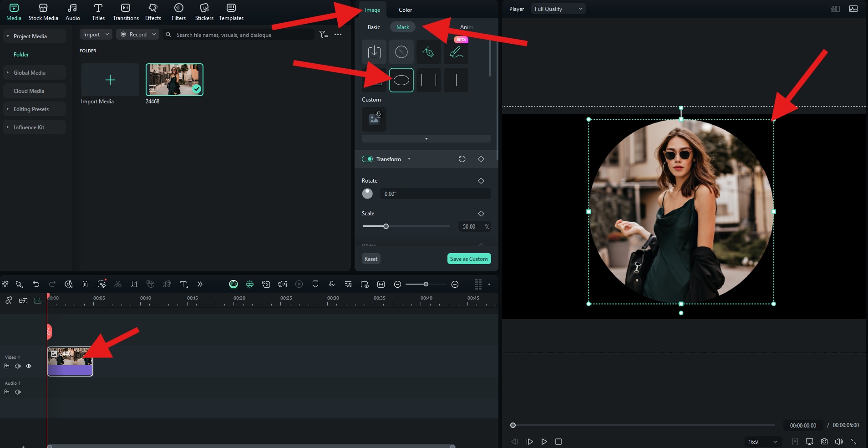
Task: Toggle the Transform switch
Action: click(x=367, y=159)
